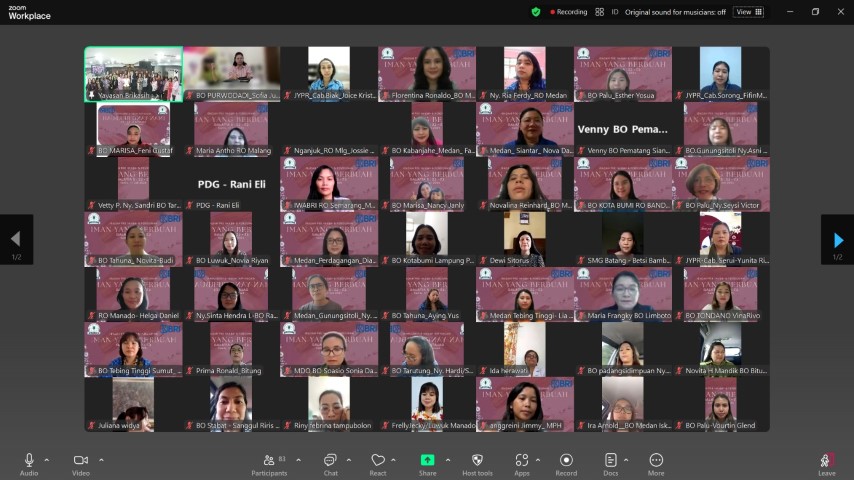Click the Record button in toolbar

pos(566,461)
